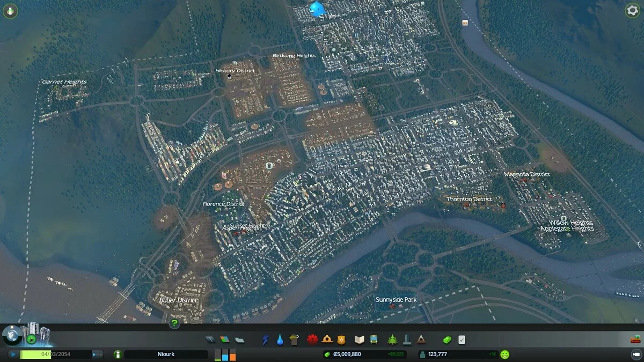
Task: Open the Water and Sewage menu
Action: [x=280, y=339]
